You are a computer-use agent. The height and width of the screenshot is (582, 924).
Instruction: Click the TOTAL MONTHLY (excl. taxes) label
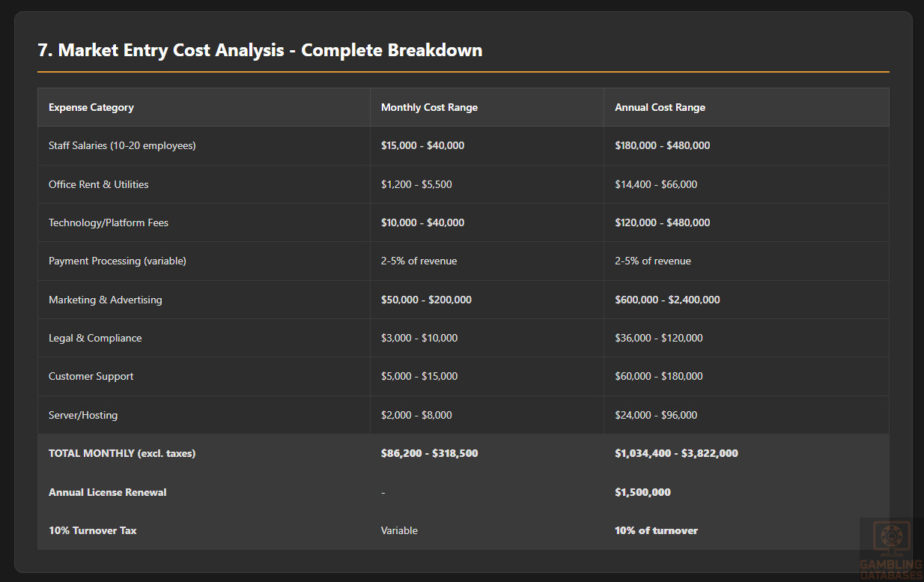(122, 453)
